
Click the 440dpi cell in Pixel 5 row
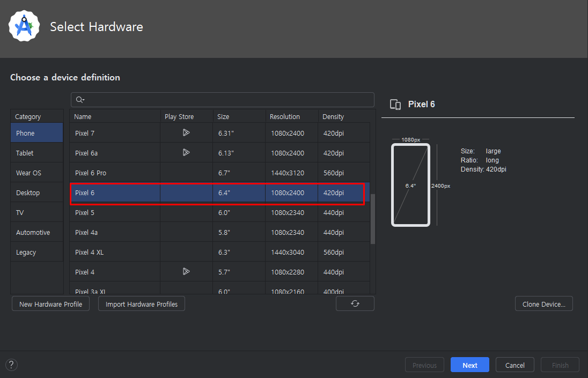(x=344, y=212)
